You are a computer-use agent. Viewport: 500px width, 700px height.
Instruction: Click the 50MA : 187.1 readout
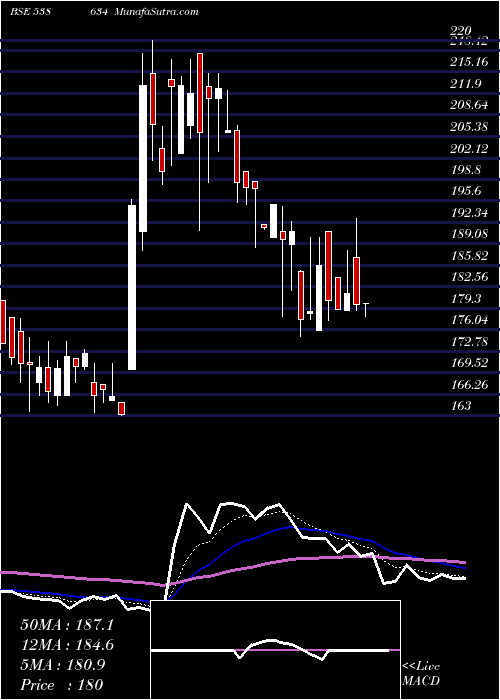(67, 625)
